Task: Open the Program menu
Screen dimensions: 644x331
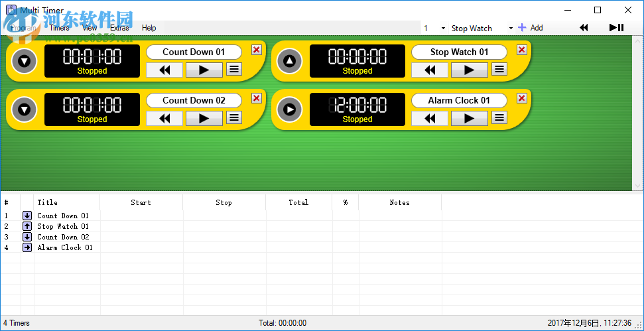Action: coord(23,28)
